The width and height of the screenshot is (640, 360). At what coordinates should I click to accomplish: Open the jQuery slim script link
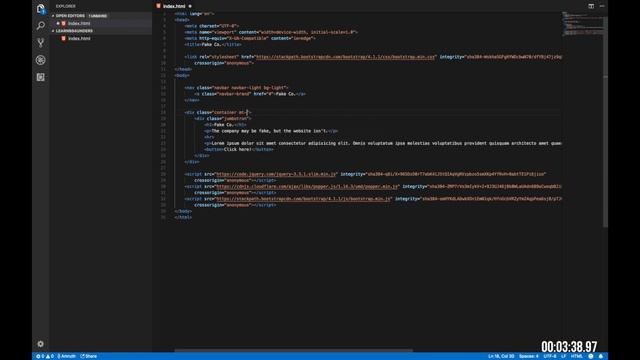coord(276,174)
